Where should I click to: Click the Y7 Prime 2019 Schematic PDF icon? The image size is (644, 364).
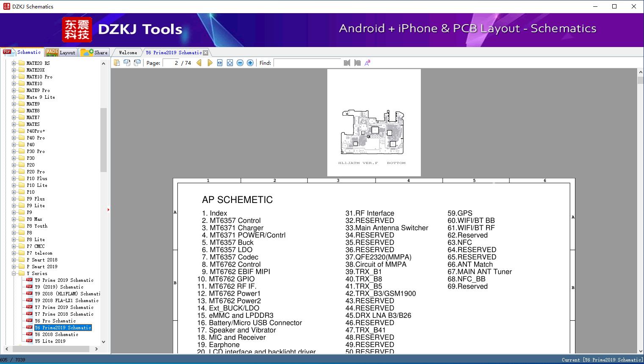pos(29,307)
